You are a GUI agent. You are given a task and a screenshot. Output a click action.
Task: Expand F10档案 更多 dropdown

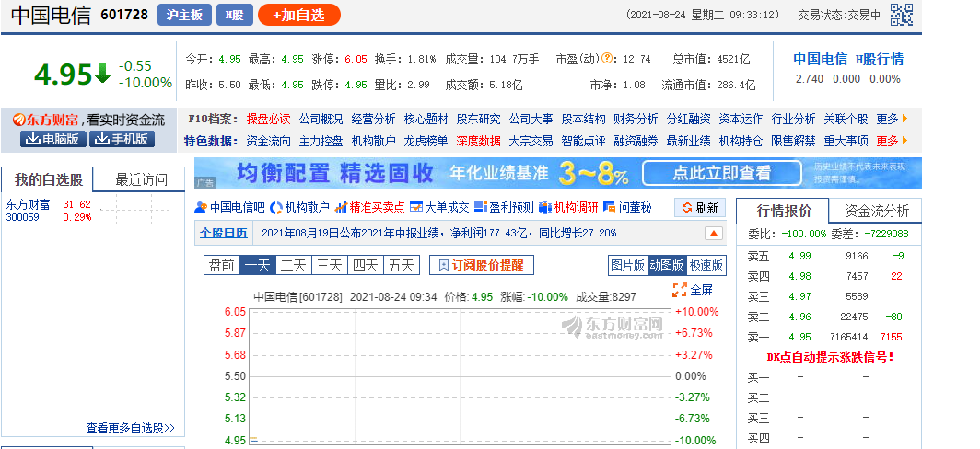point(892,119)
